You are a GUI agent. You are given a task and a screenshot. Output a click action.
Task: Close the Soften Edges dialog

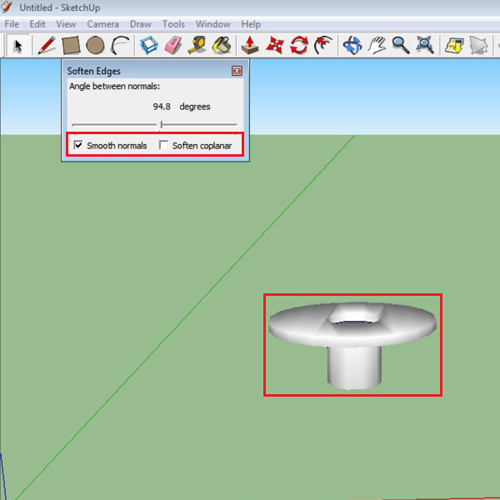coord(237,71)
